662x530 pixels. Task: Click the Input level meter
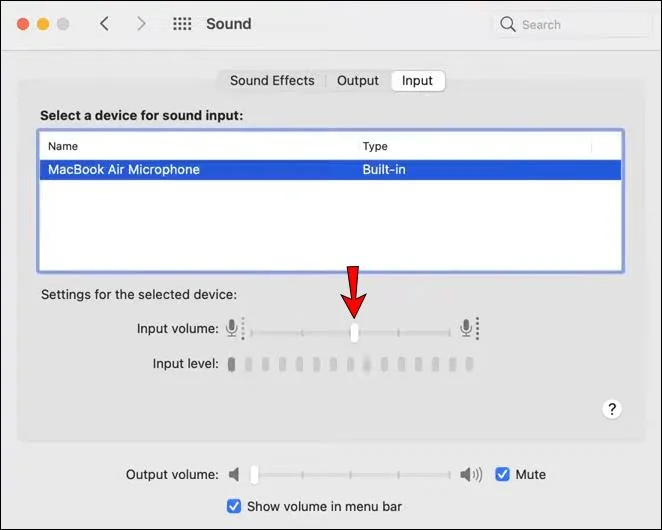pyautogui.click(x=350, y=364)
